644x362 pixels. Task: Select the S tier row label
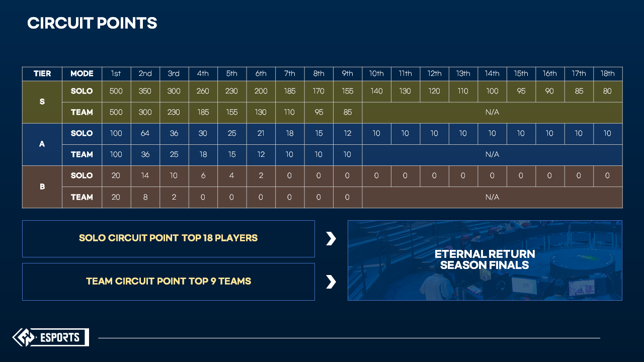point(42,102)
